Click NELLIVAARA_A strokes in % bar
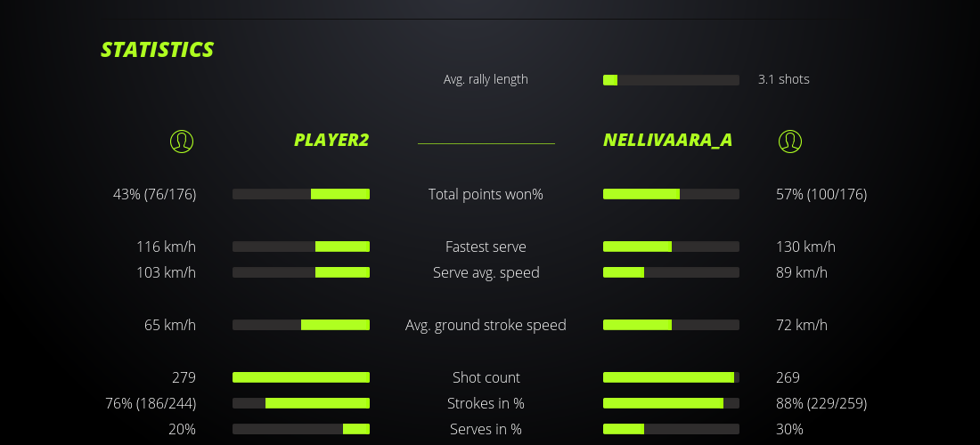Viewport: 980px width, 445px height. pyautogui.click(x=671, y=403)
